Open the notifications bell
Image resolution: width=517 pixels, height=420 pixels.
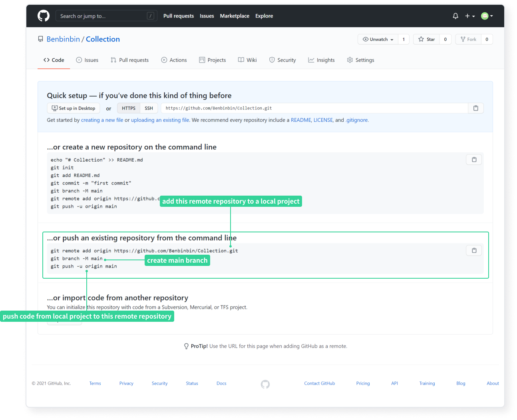click(x=455, y=16)
